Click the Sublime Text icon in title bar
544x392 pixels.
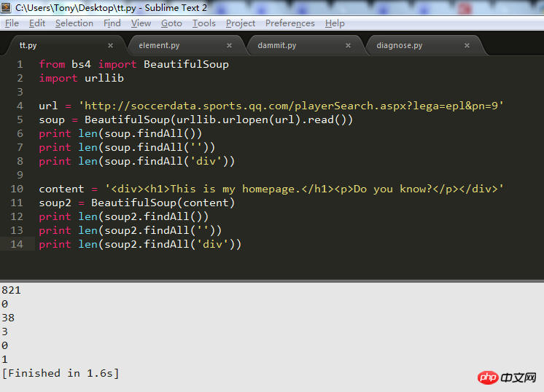(6, 7)
